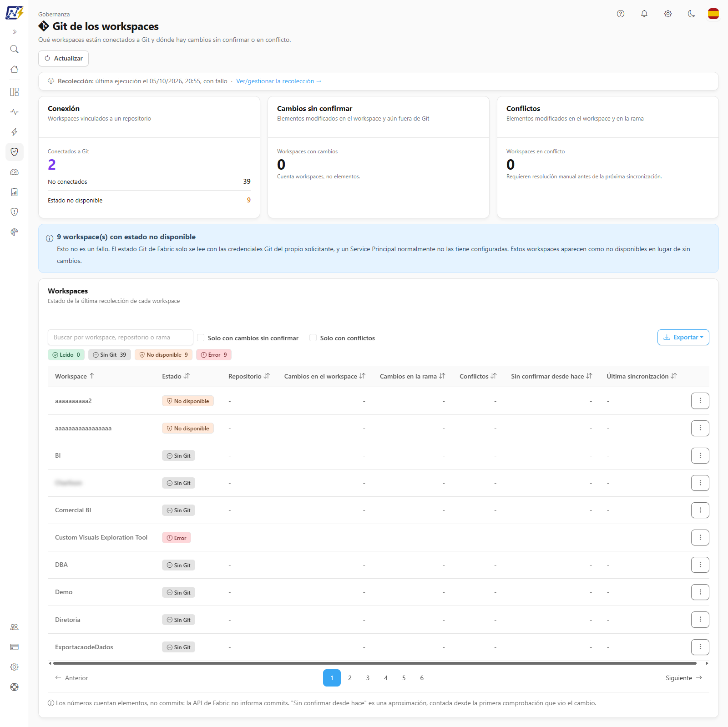Filter by the Leído 0 chip

[66, 355]
